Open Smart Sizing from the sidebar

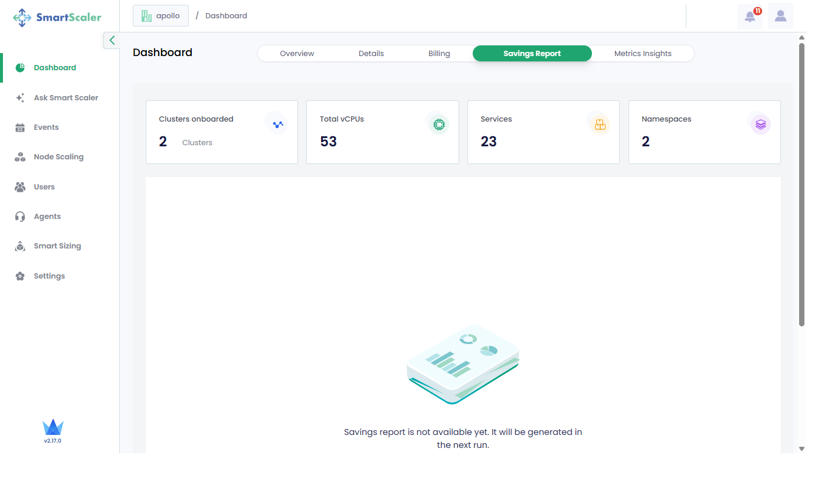click(57, 246)
